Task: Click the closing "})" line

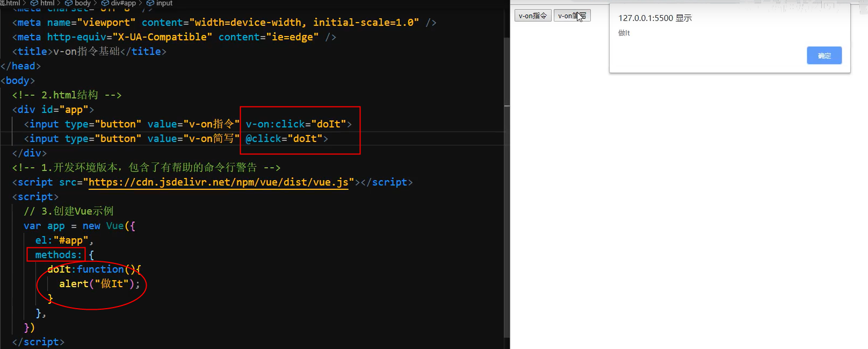Action: coord(30,327)
